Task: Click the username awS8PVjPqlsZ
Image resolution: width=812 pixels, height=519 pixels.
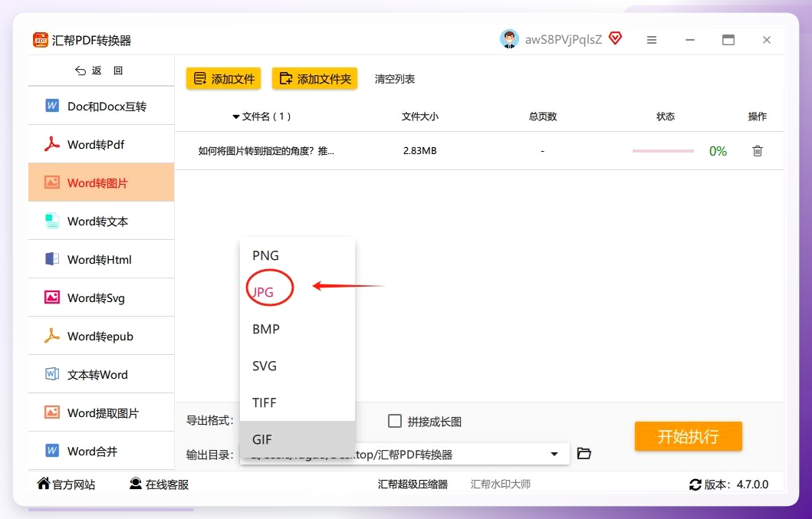Action: tap(564, 40)
